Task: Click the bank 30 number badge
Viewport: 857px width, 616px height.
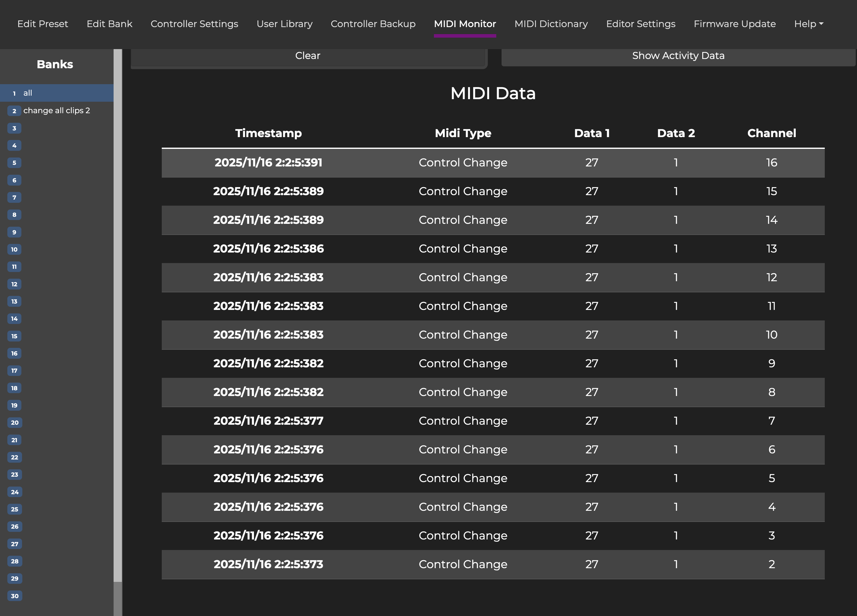Action: click(x=14, y=596)
